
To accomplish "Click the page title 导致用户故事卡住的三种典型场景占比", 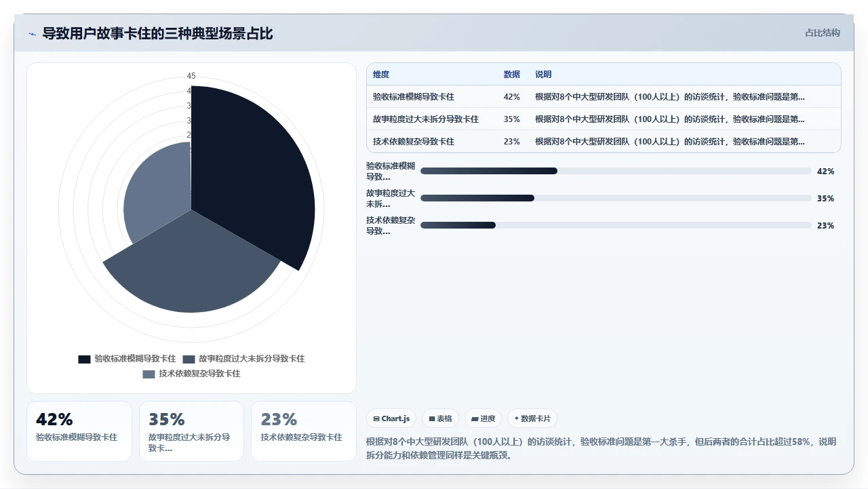I will 157,33.
